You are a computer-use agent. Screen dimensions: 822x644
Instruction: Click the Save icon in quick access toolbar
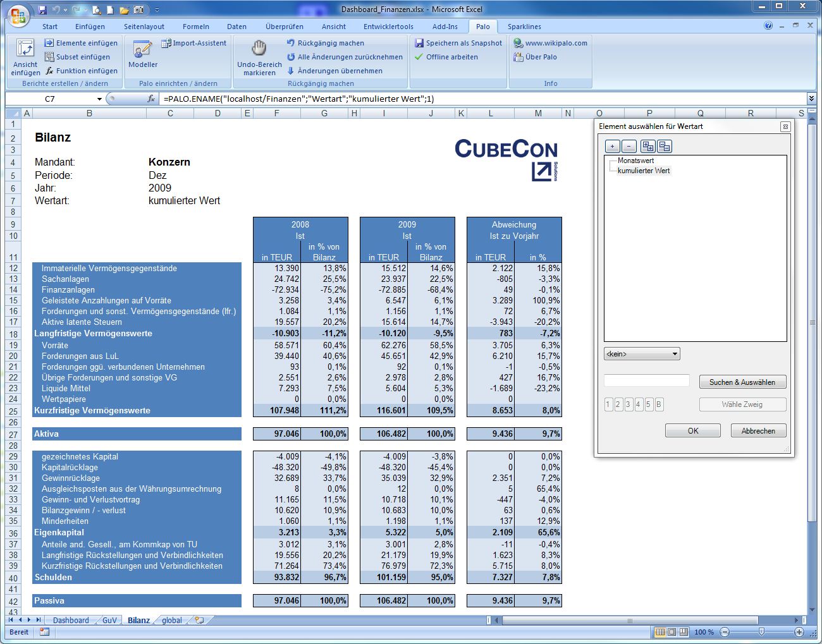pyautogui.click(x=42, y=9)
